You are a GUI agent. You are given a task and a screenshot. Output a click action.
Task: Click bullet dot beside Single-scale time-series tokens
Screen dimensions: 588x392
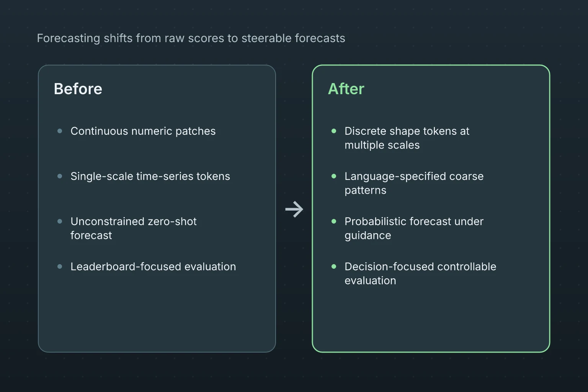pos(60,176)
